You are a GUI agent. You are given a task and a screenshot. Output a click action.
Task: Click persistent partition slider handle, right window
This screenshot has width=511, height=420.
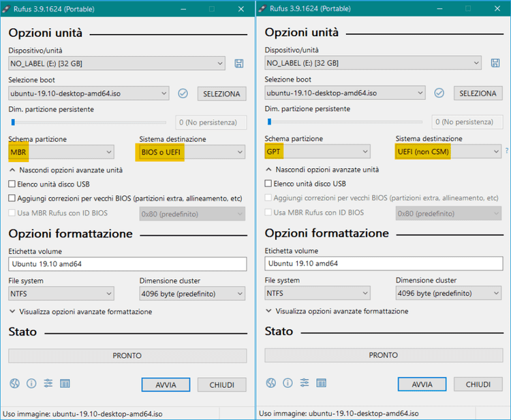click(x=269, y=121)
